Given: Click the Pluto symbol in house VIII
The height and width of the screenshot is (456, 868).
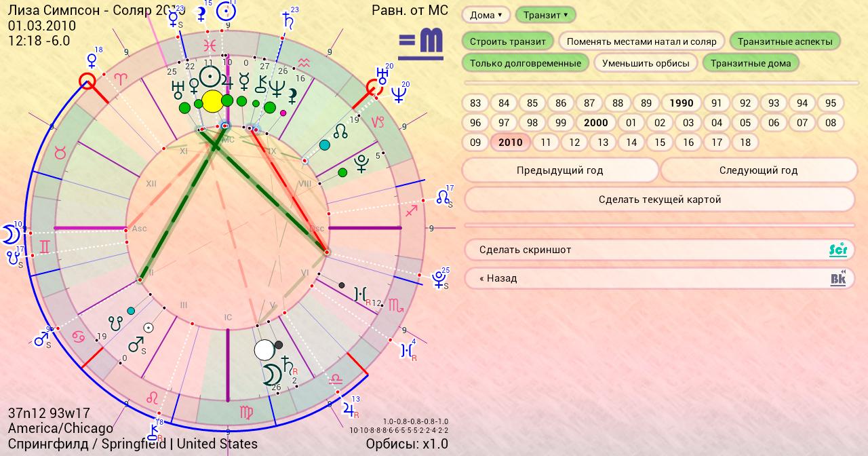Looking at the screenshot, I should click(361, 165).
